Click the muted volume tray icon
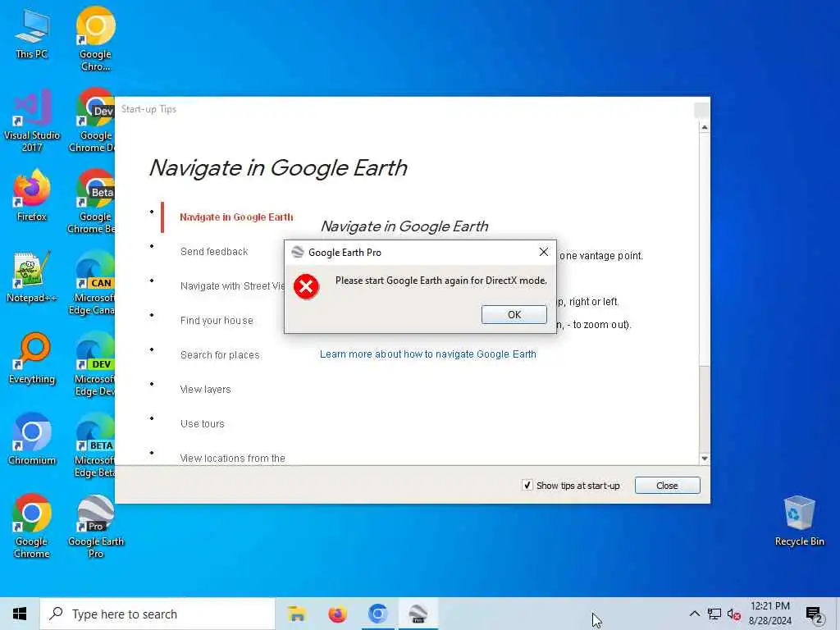 coord(734,614)
